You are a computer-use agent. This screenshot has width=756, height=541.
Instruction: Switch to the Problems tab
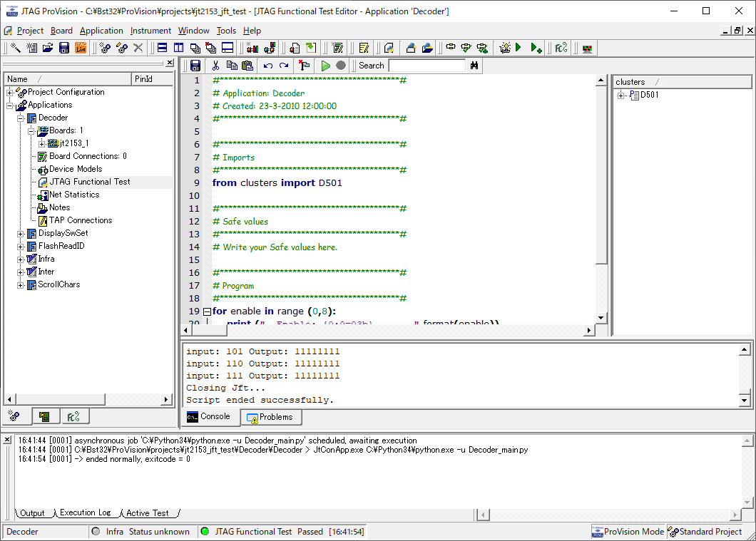pos(271,417)
